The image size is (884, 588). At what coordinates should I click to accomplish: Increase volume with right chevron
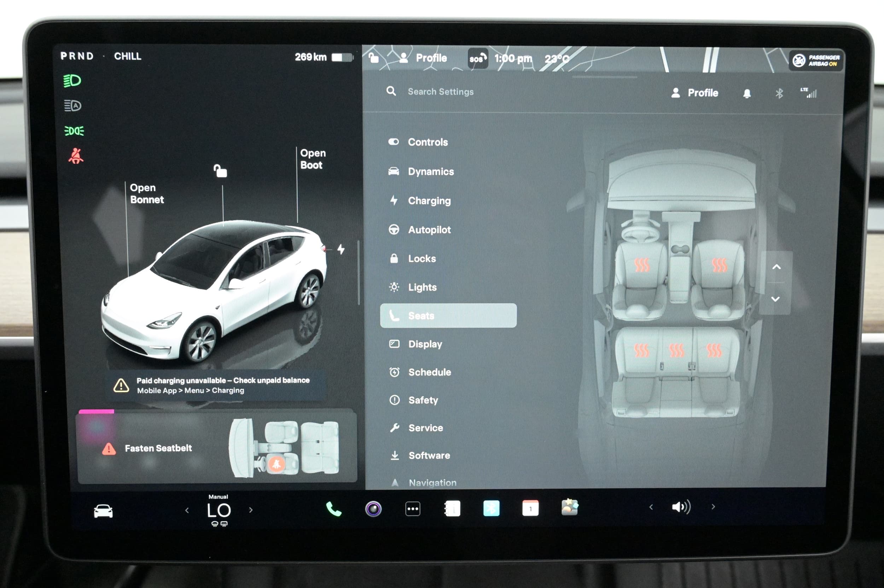click(713, 507)
